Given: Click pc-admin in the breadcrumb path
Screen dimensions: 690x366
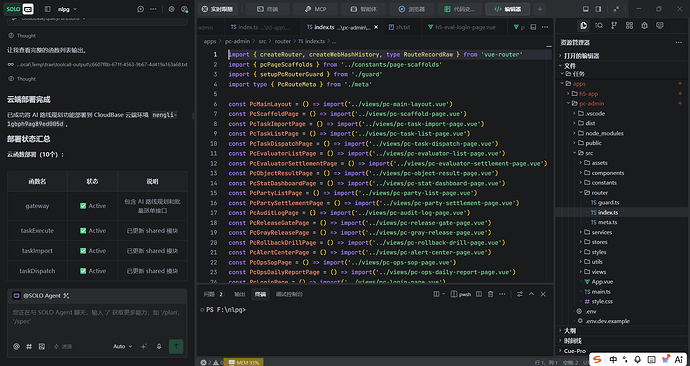Looking at the screenshot, I should [x=237, y=41].
